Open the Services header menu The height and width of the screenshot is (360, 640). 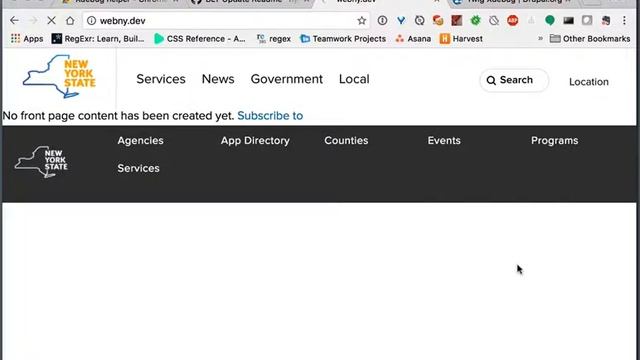[x=161, y=79]
